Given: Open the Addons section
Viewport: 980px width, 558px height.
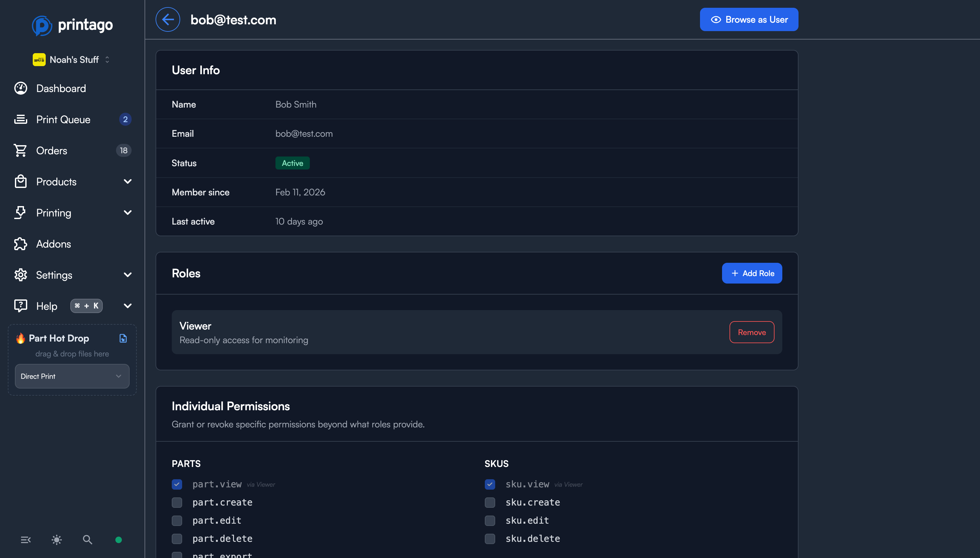Looking at the screenshot, I should click(53, 244).
